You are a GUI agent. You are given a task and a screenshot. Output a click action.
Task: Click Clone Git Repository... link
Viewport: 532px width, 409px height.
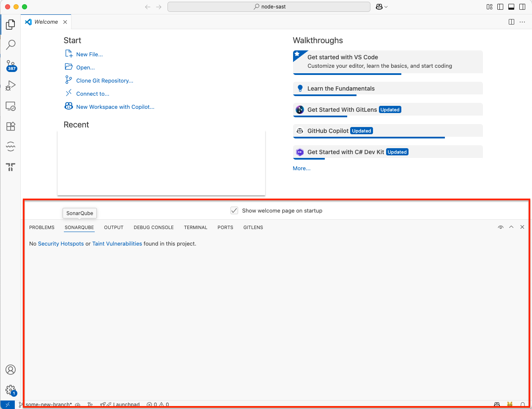coord(104,80)
